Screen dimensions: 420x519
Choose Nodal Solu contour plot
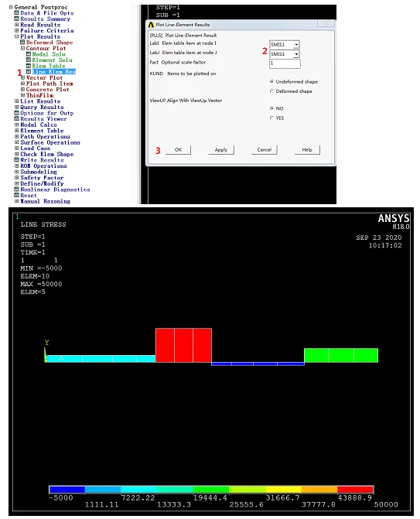point(49,54)
